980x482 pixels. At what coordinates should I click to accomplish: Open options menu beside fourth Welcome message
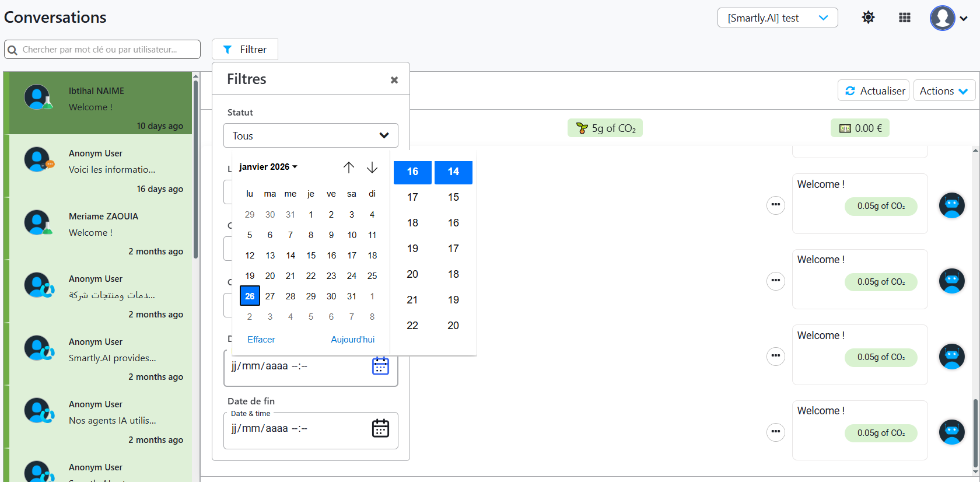[x=775, y=432]
